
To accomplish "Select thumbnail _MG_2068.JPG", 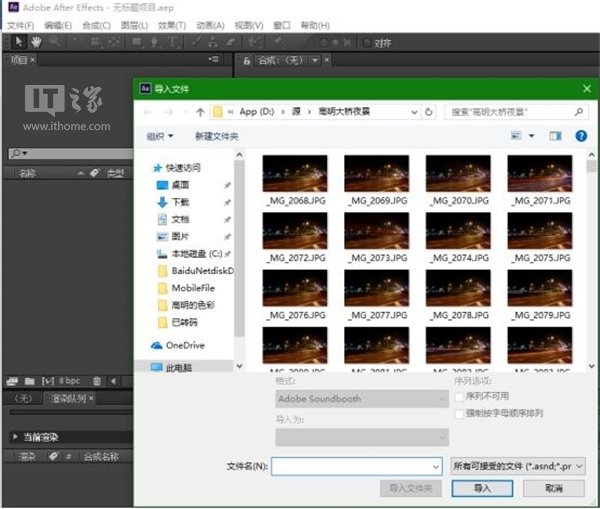I will (x=295, y=181).
